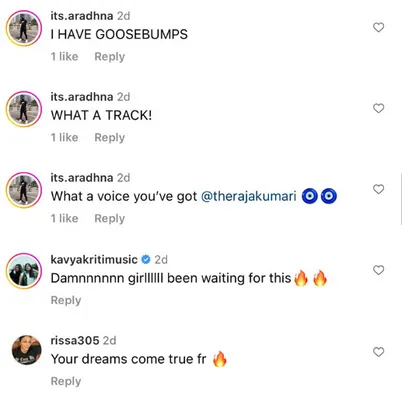
Task: Open the rissa305 username link
Action: pyautogui.click(x=75, y=340)
